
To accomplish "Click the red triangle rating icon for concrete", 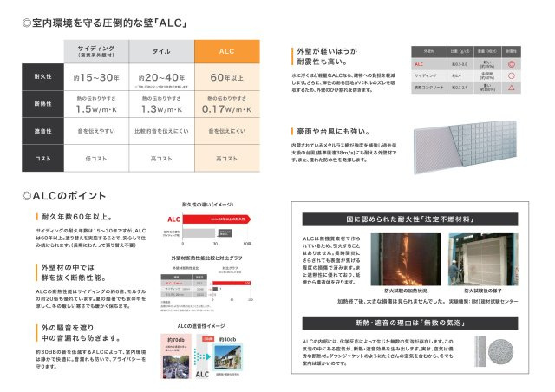I will pyautogui.click(x=511, y=88).
